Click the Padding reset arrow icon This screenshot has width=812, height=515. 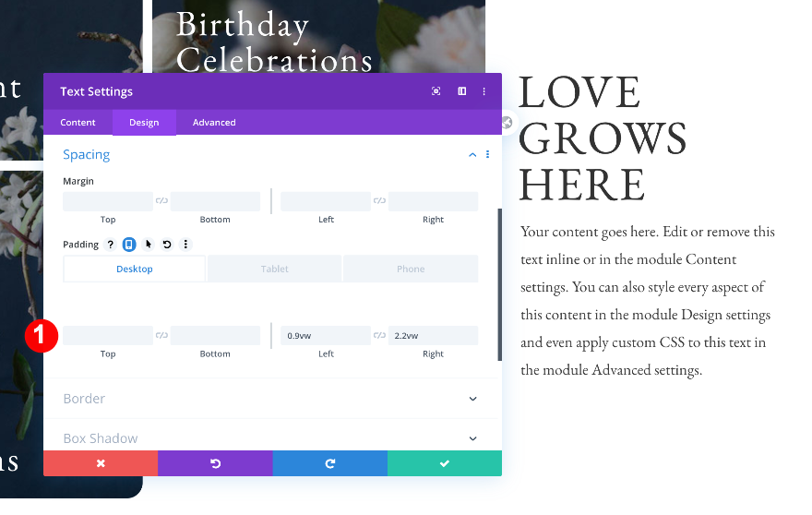167,244
